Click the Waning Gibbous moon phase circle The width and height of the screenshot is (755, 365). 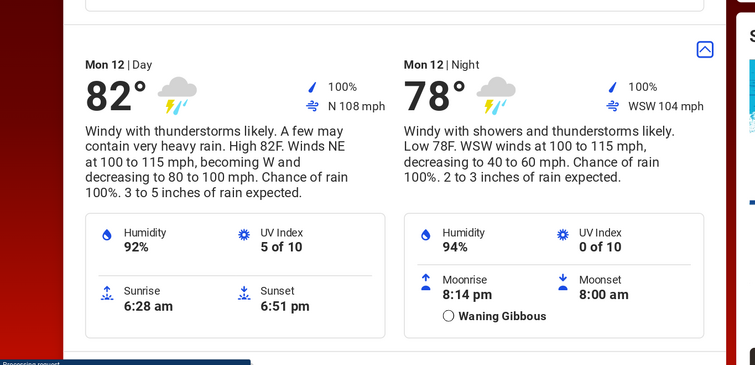click(x=448, y=316)
